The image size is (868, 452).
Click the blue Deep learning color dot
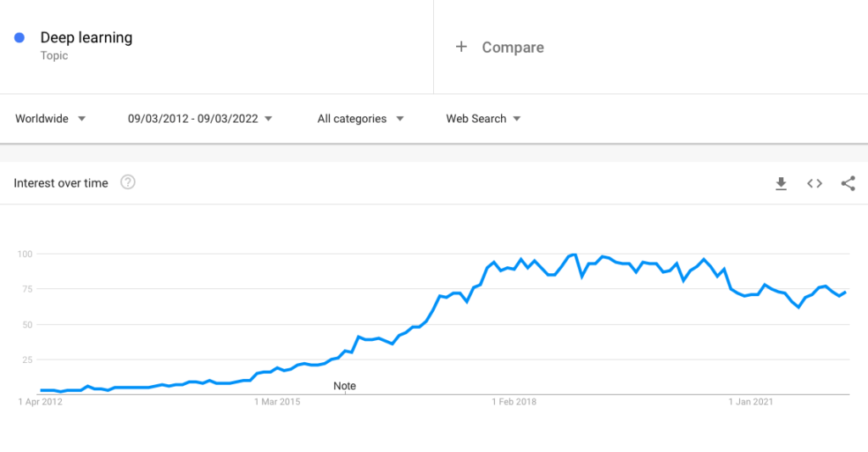tap(20, 37)
